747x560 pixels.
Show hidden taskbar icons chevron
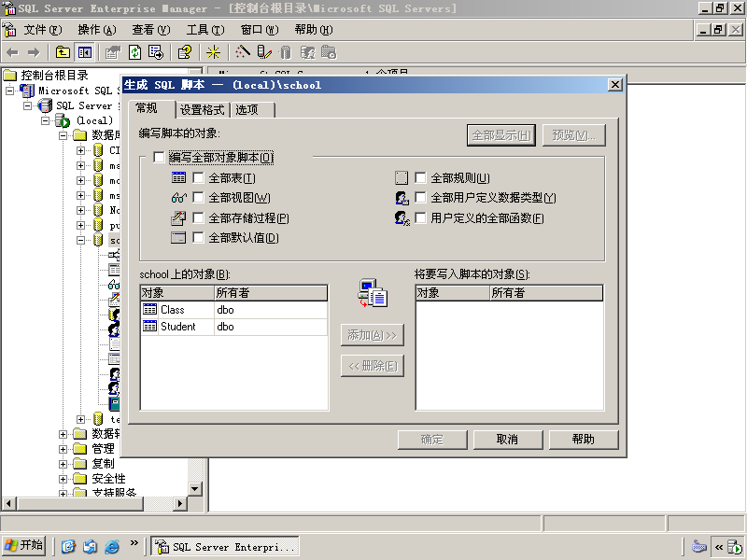719,547
